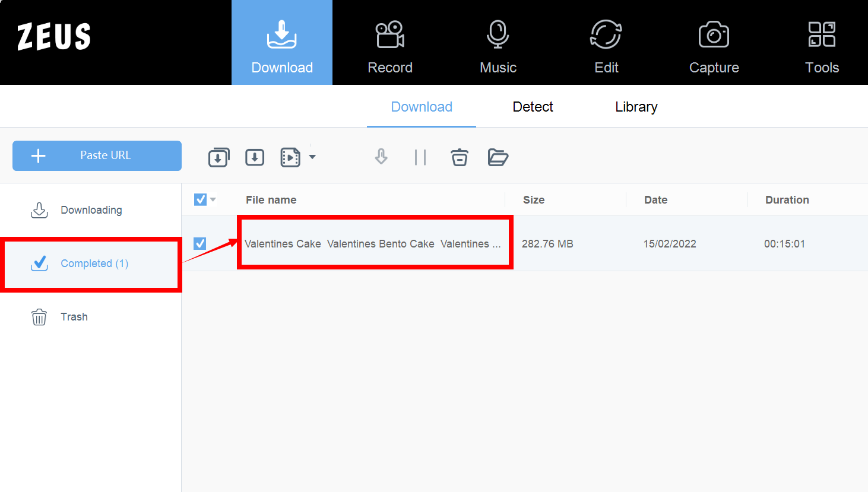The image size is (868, 492).
Task: Sort by Size column header
Action: click(x=534, y=200)
